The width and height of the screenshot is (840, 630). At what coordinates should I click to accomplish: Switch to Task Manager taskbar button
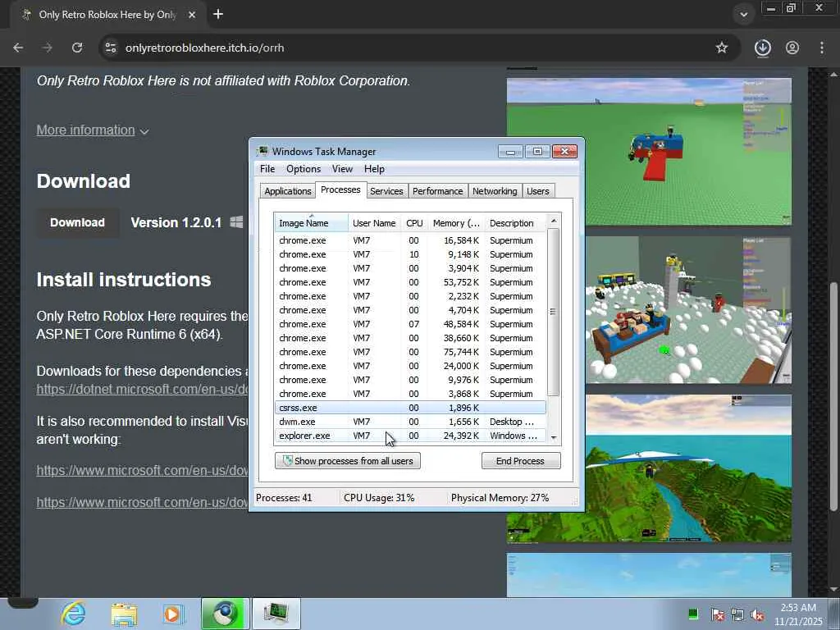point(276,614)
